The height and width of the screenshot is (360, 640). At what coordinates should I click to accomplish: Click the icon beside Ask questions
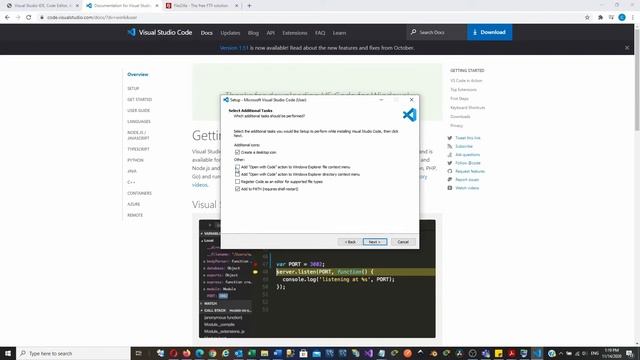tap(450, 155)
